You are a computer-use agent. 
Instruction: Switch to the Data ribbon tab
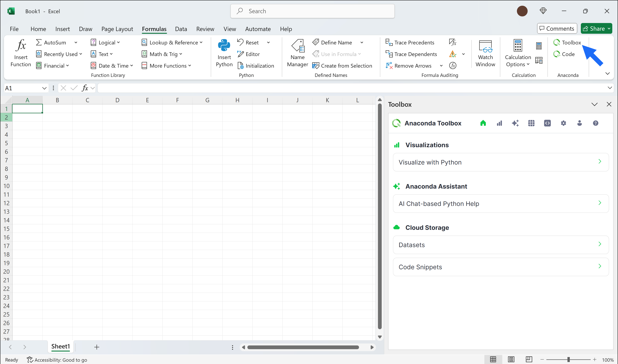coord(181,29)
